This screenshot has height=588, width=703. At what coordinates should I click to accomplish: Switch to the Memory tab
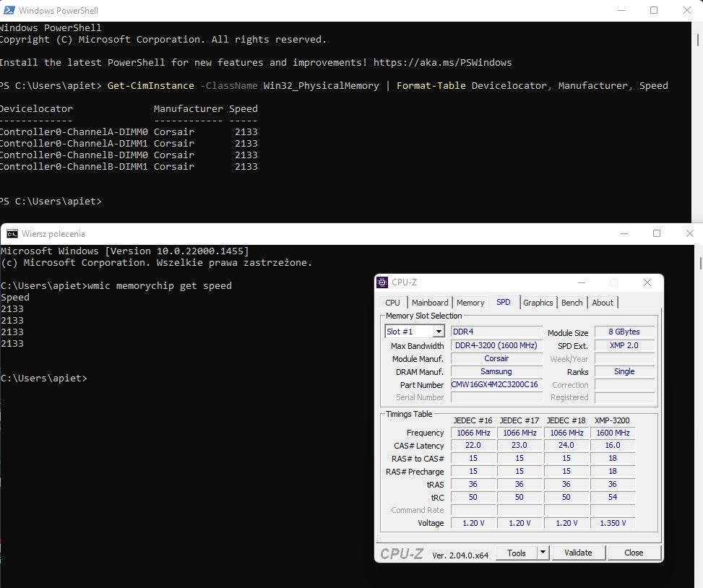pos(470,303)
